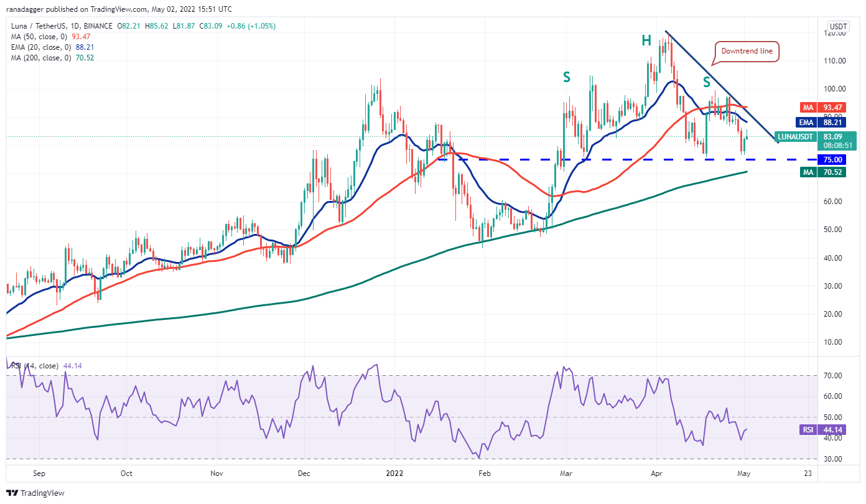Click the 'H' head pattern label

click(647, 41)
